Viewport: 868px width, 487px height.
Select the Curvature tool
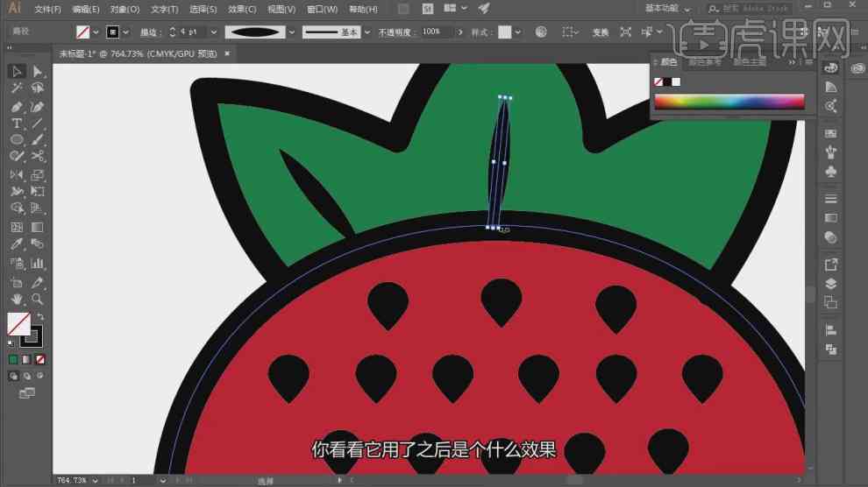(37, 107)
